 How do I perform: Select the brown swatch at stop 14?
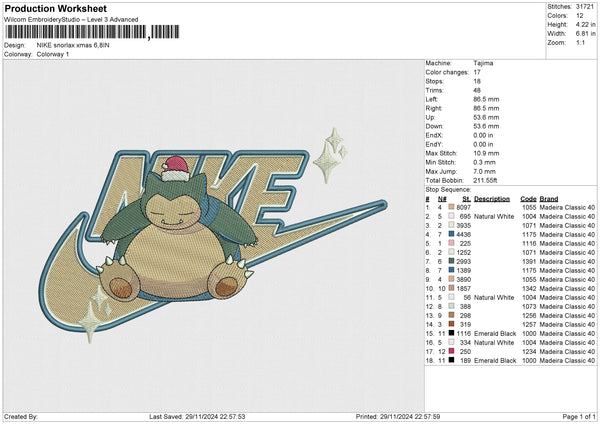click(x=451, y=324)
